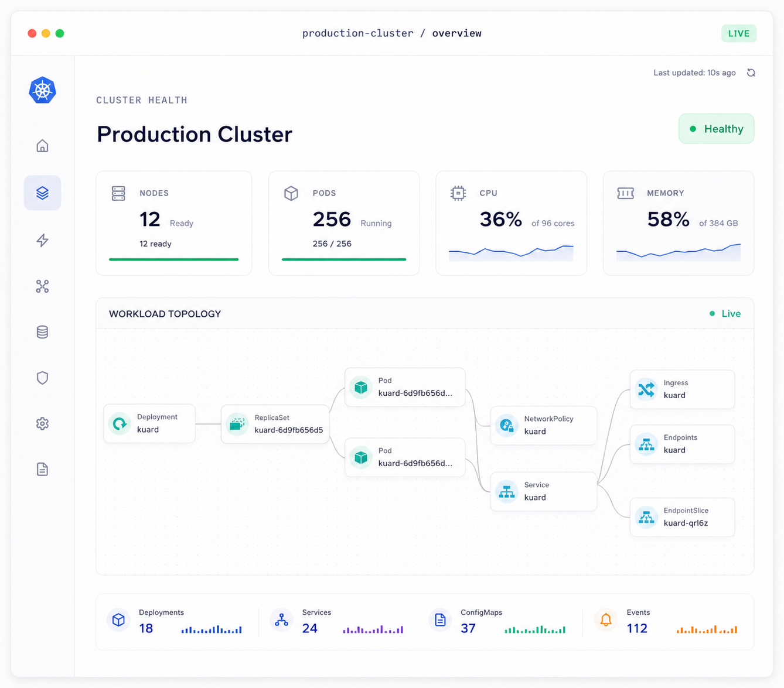Open the gear settings sidebar icon
This screenshot has width=784, height=688.
[42, 423]
